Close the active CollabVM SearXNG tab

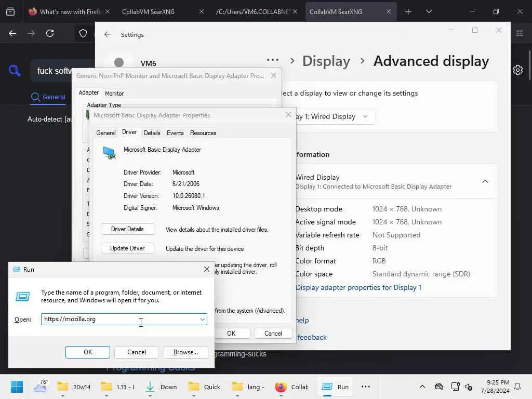point(389,11)
